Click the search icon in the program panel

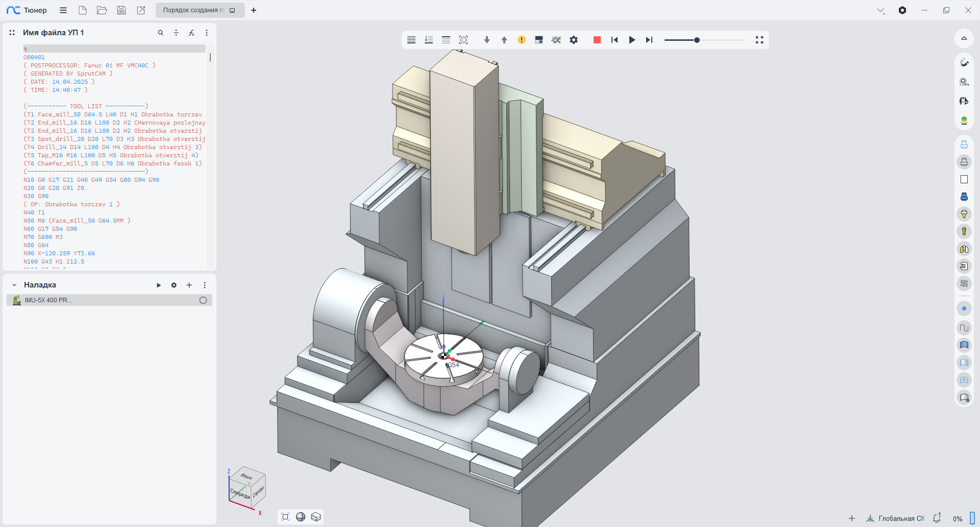tap(160, 33)
